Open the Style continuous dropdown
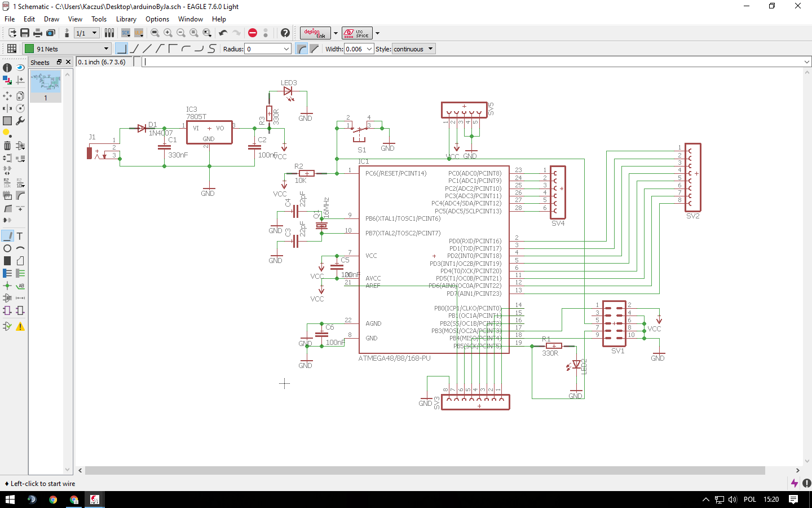Screen dimensions: 812x508 [413, 49]
